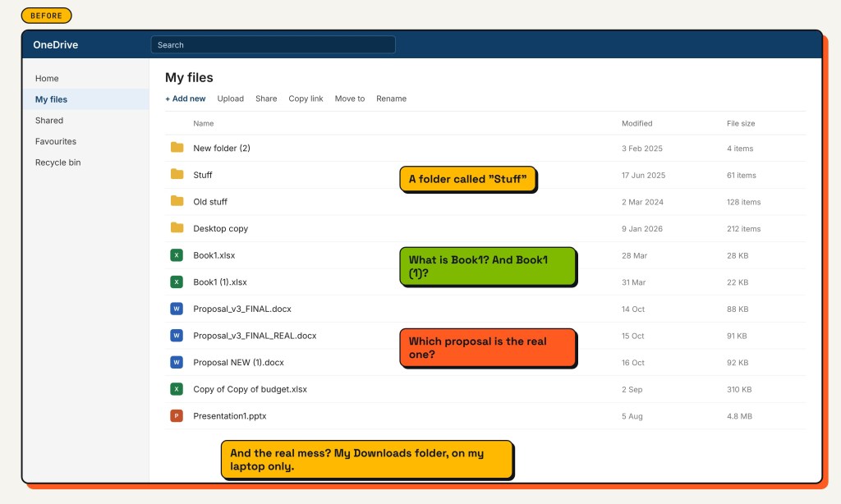
Task: Open the folder named Old stuff
Action: 210,202
